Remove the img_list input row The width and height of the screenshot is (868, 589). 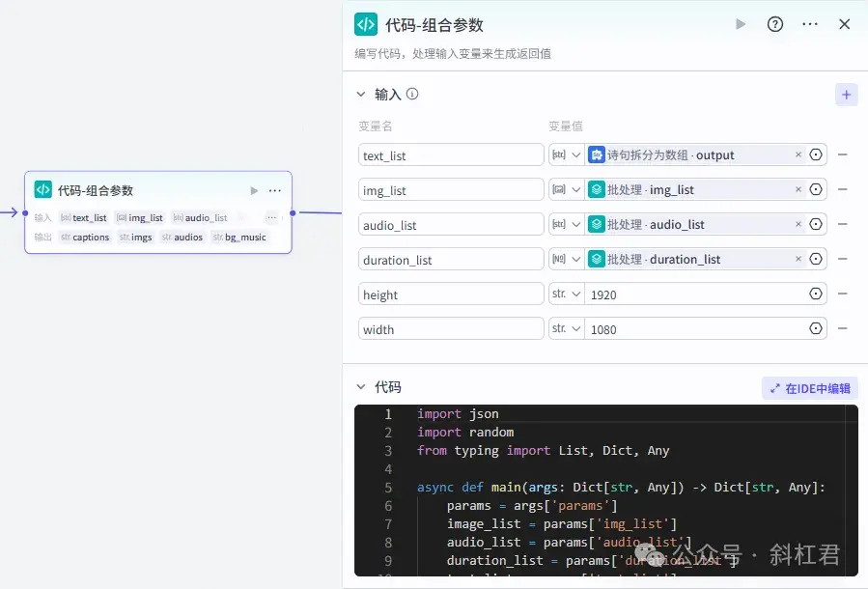(x=843, y=189)
